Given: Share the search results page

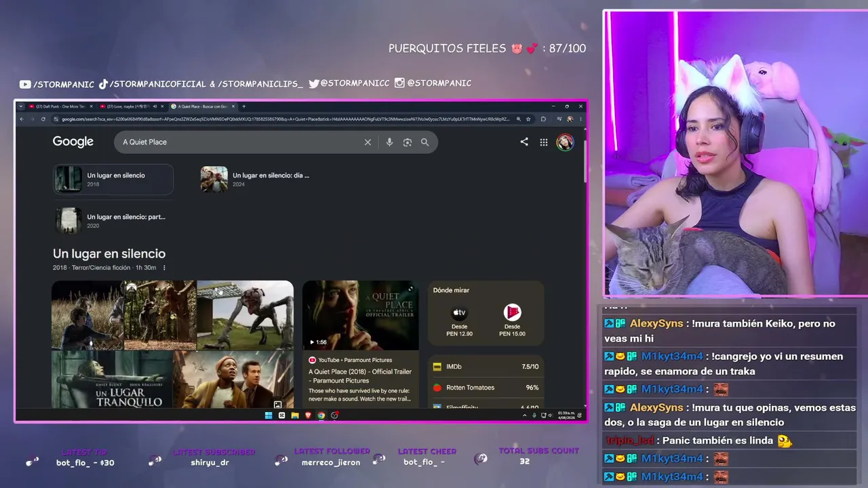Looking at the screenshot, I should pyautogui.click(x=524, y=142).
